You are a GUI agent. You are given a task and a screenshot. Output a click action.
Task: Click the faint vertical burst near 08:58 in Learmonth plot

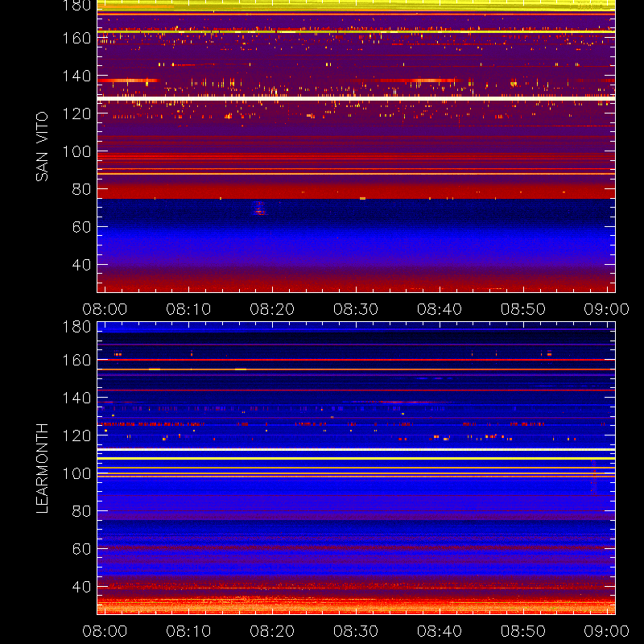point(593,477)
